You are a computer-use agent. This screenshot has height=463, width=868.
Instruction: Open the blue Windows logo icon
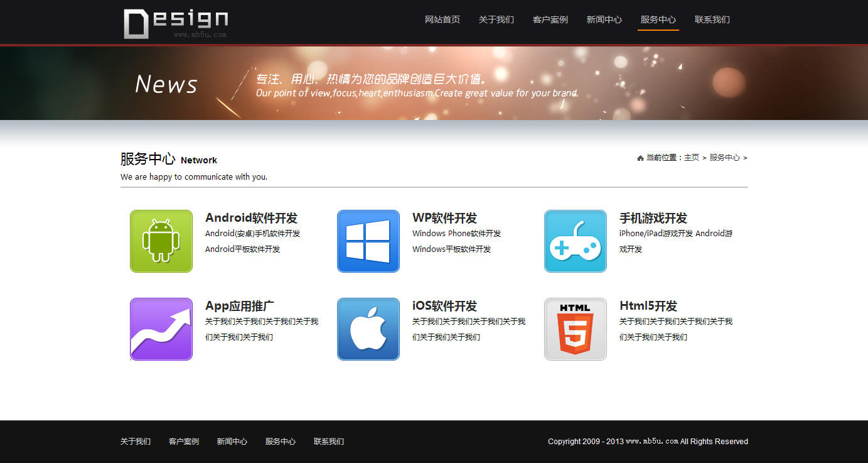(368, 241)
